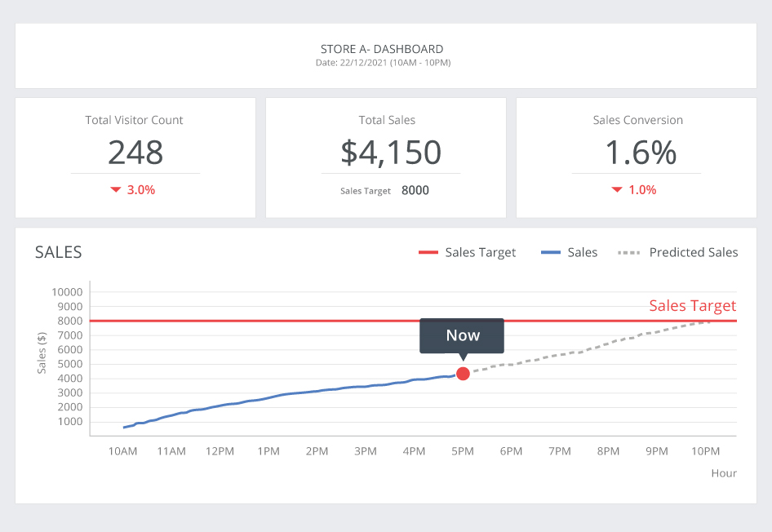Click the Total Sales amount $4,150

coord(391,153)
